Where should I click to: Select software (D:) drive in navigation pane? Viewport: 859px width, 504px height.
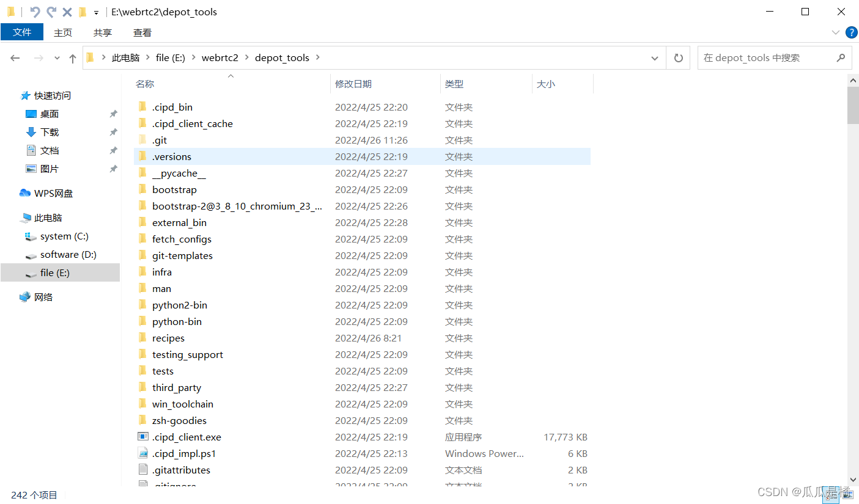(x=68, y=254)
